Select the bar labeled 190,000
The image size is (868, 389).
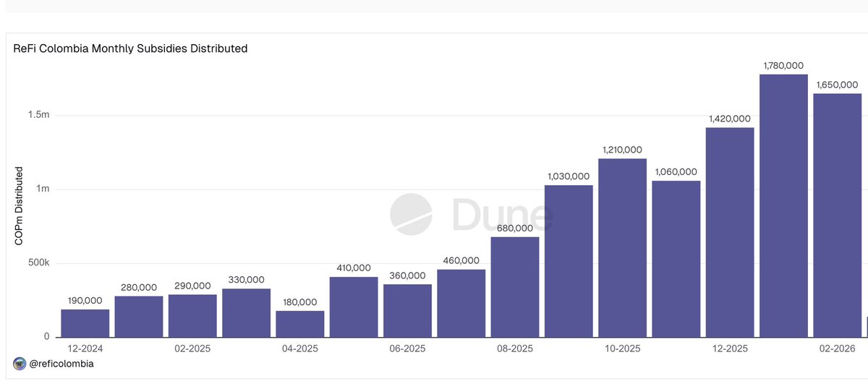85,323
